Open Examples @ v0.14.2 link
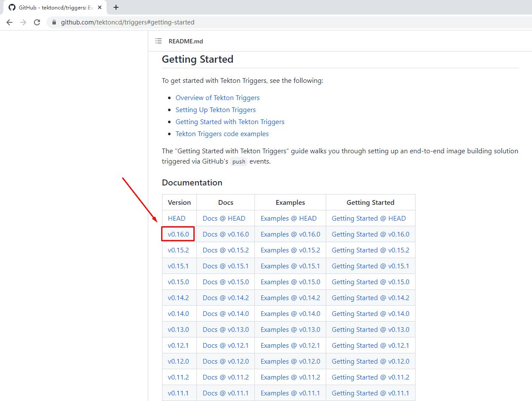The width and height of the screenshot is (532, 401). 290,298
